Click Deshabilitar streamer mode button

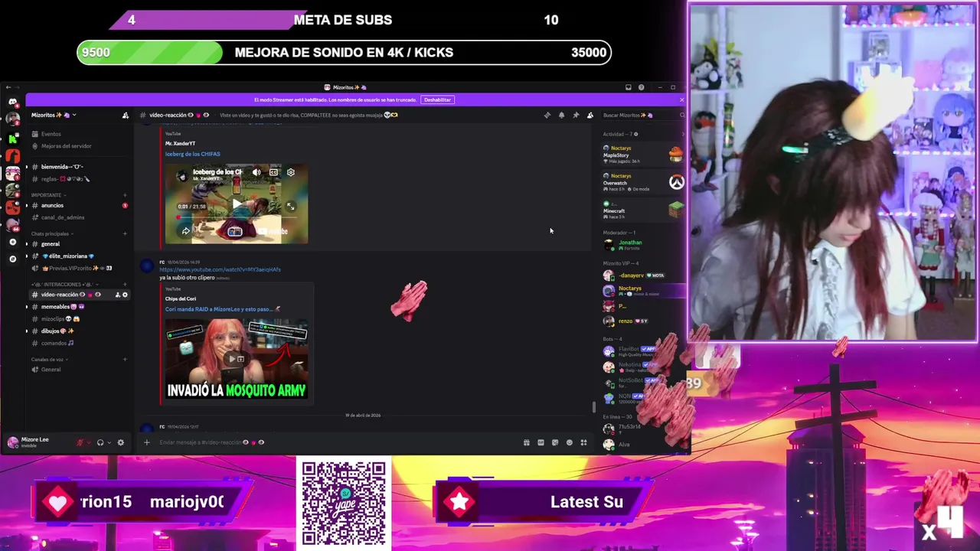437,99
